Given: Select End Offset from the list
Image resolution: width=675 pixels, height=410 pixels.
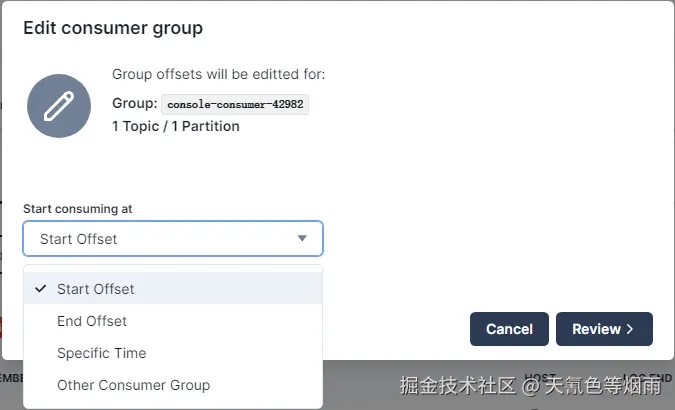Looking at the screenshot, I should [x=173, y=321].
